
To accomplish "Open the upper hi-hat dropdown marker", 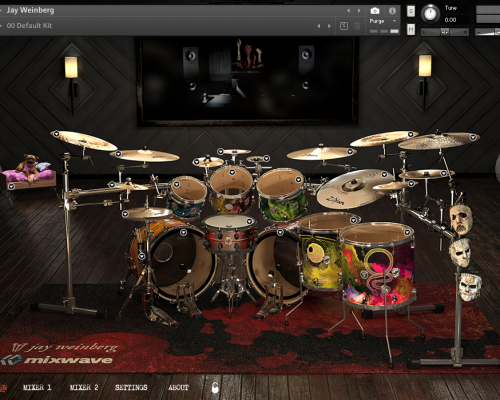I will tap(112, 184).
